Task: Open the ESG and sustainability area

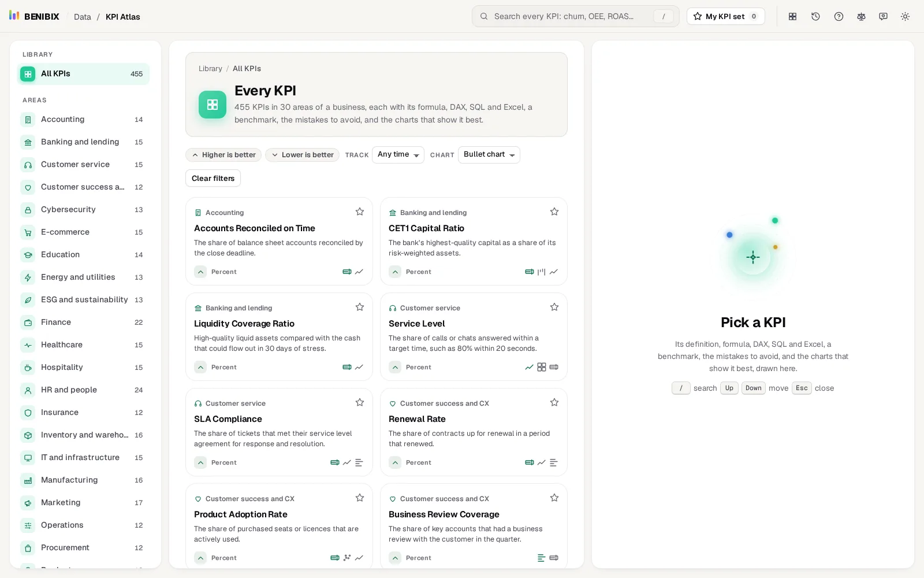Action: [x=83, y=300]
